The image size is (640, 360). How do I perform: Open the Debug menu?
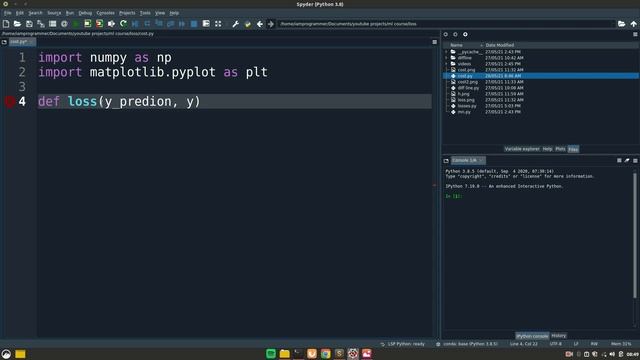click(85, 13)
